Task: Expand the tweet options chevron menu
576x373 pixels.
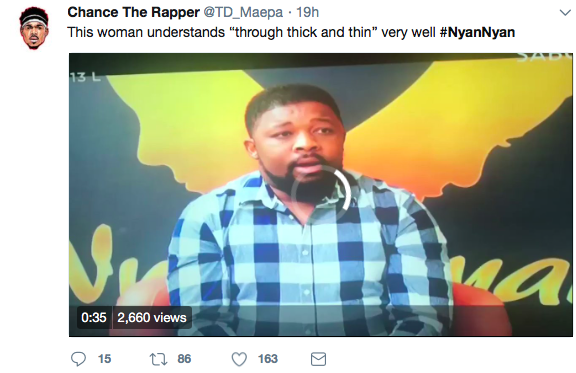Action: pos(565,13)
